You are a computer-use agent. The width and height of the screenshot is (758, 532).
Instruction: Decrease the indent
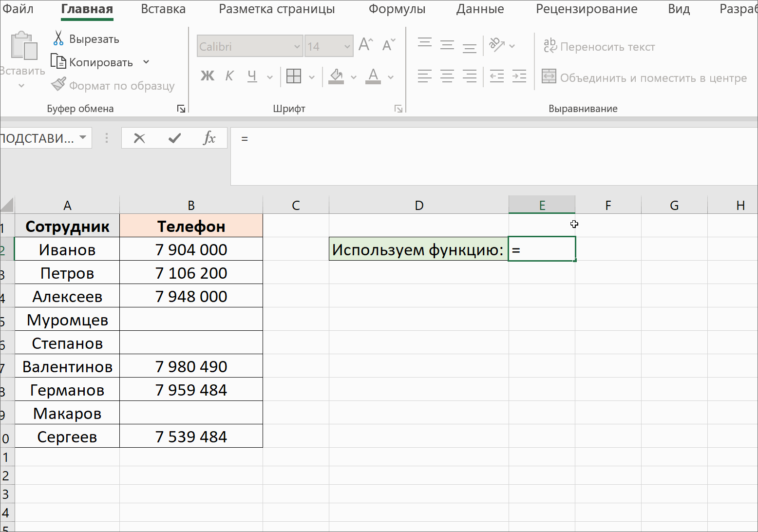click(497, 76)
